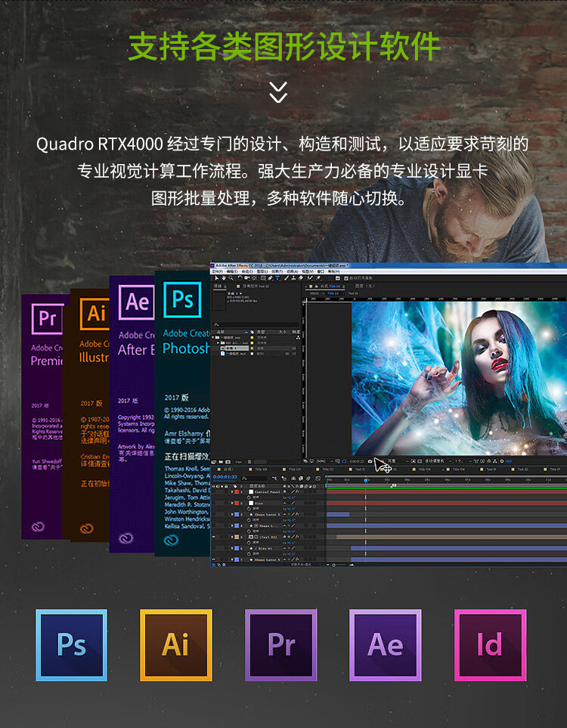This screenshot has width=567, height=728.
Task: Click the blue playhead time indicator
Action: click(366, 481)
